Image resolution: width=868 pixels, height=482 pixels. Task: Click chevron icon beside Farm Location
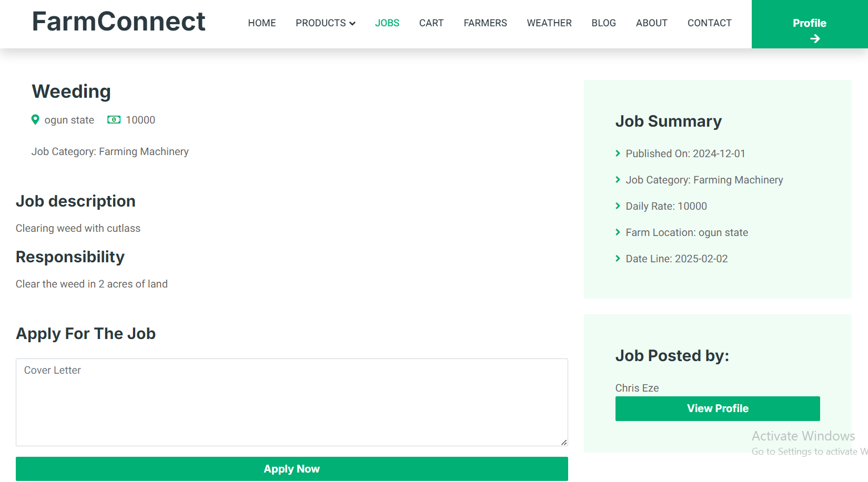[x=618, y=232]
